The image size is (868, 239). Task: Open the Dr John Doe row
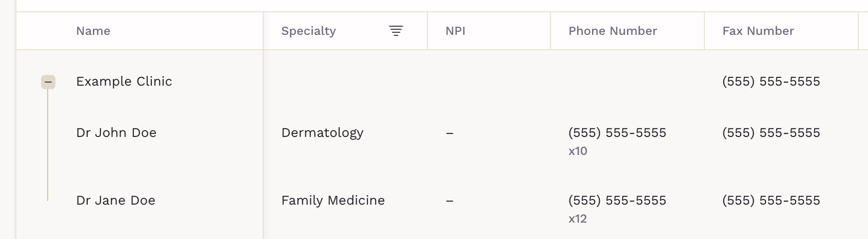(x=116, y=133)
